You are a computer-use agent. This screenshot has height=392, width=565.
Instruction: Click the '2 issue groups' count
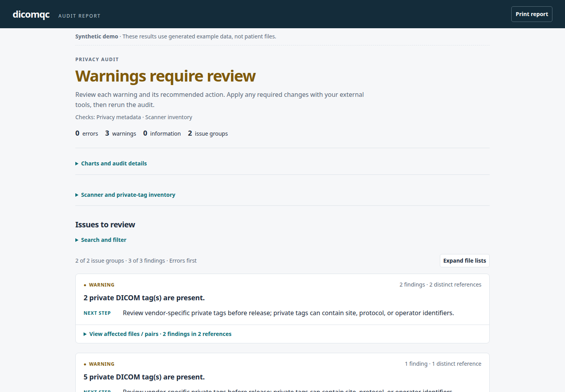click(x=208, y=134)
